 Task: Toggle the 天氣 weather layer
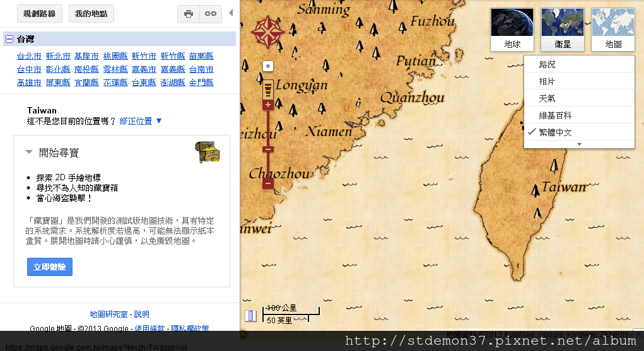[579, 98]
